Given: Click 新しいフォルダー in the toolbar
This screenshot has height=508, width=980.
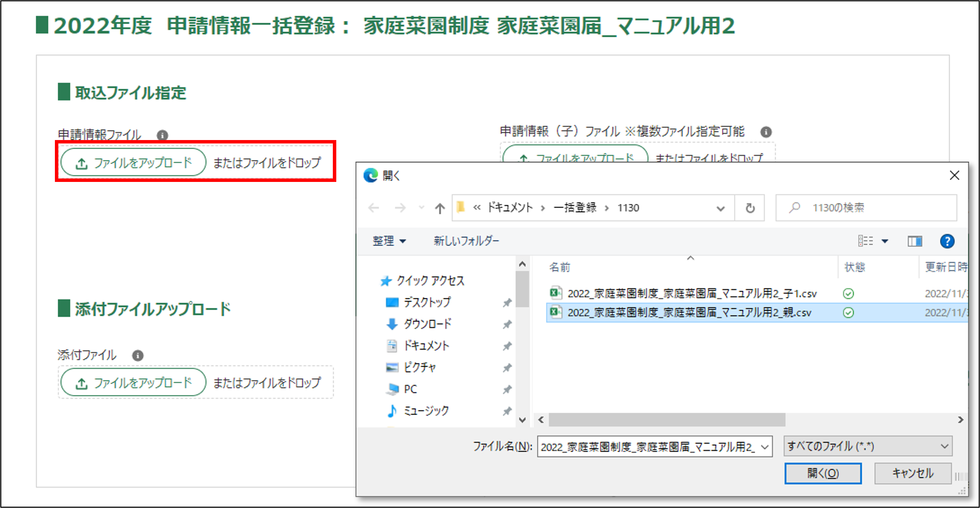Looking at the screenshot, I should pyautogui.click(x=466, y=241).
